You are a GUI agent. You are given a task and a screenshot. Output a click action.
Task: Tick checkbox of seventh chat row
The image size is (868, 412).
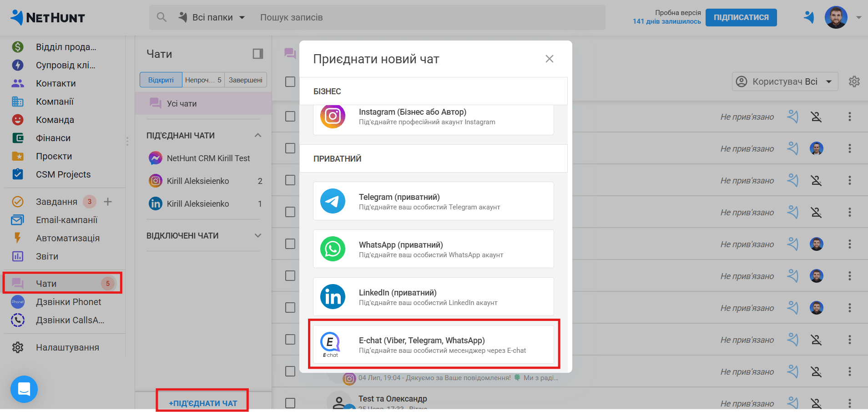pos(290,308)
